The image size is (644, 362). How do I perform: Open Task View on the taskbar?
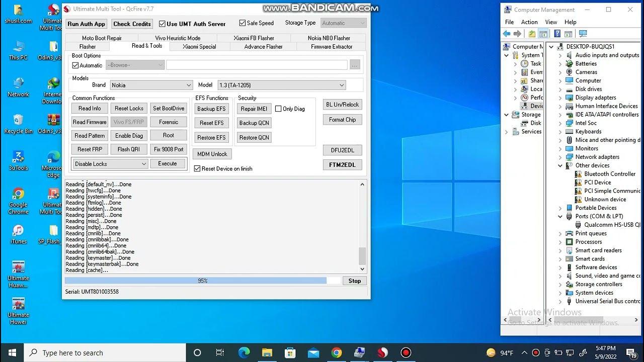click(x=220, y=353)
